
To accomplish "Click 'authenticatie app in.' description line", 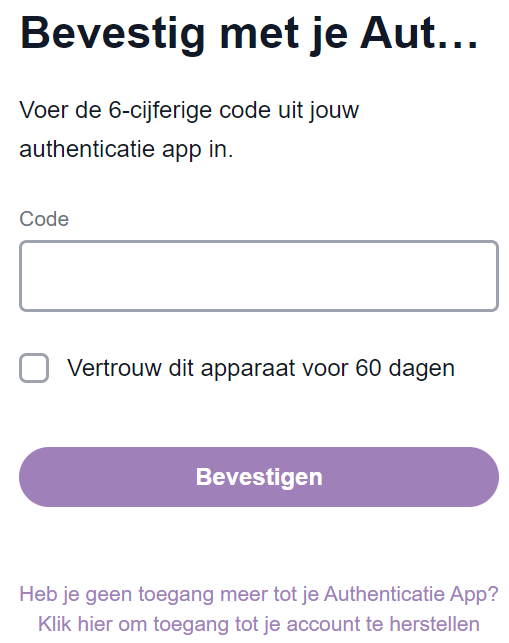I will tap(126, 149).
